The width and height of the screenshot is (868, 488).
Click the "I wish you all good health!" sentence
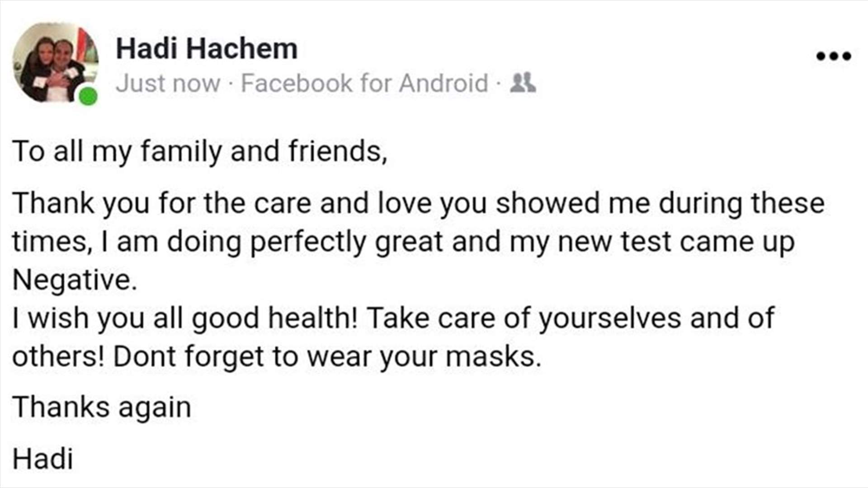click(x=185, y=319)
